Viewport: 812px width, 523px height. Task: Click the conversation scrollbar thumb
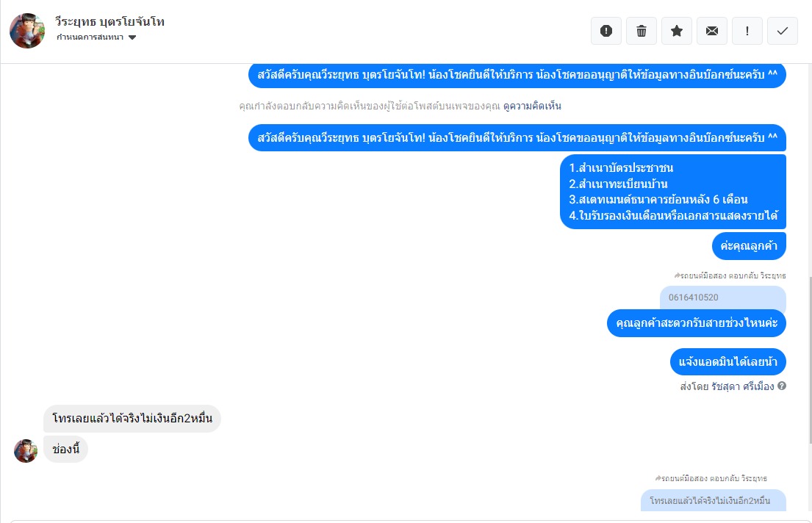tap(809, 360)
